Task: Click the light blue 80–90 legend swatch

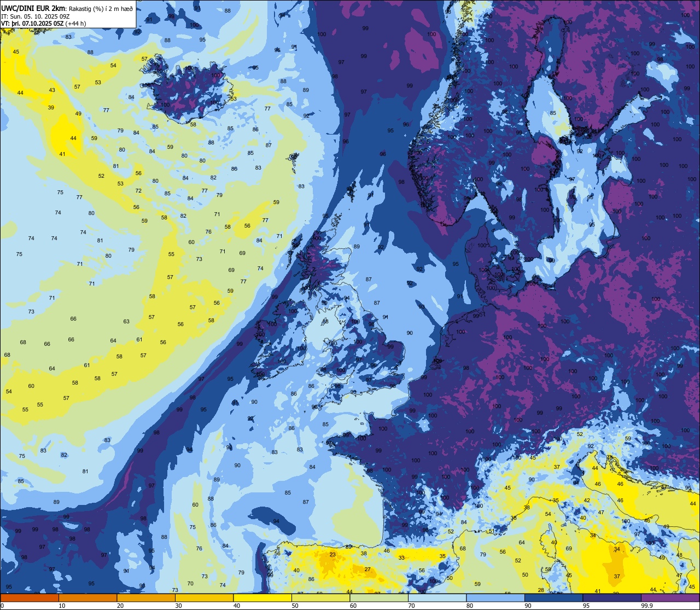Action: pos(495,597)
